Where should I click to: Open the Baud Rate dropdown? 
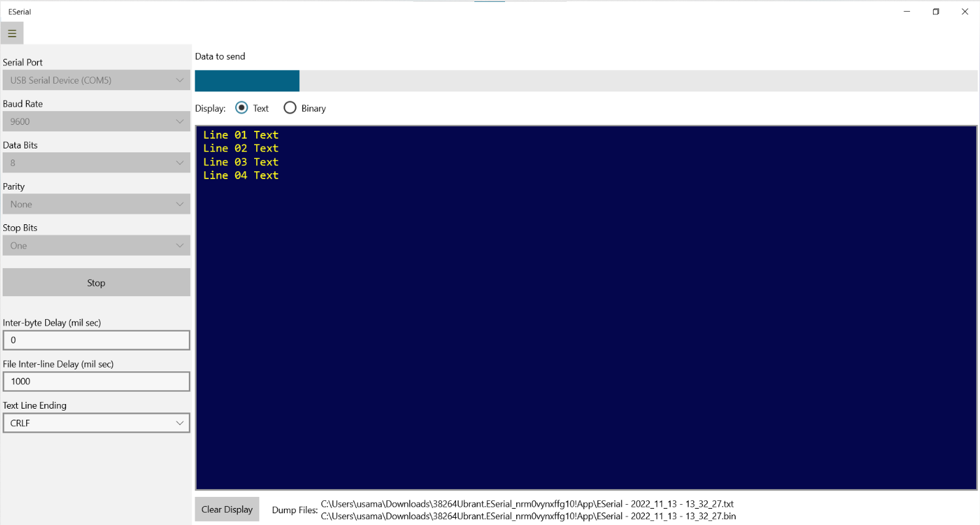point(96,121)
